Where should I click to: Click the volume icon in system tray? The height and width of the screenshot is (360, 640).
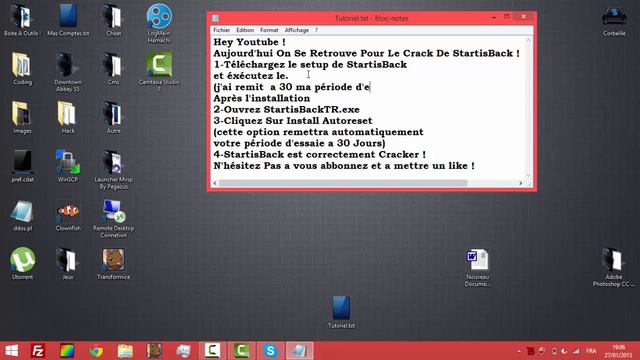(x=564, y=351)
